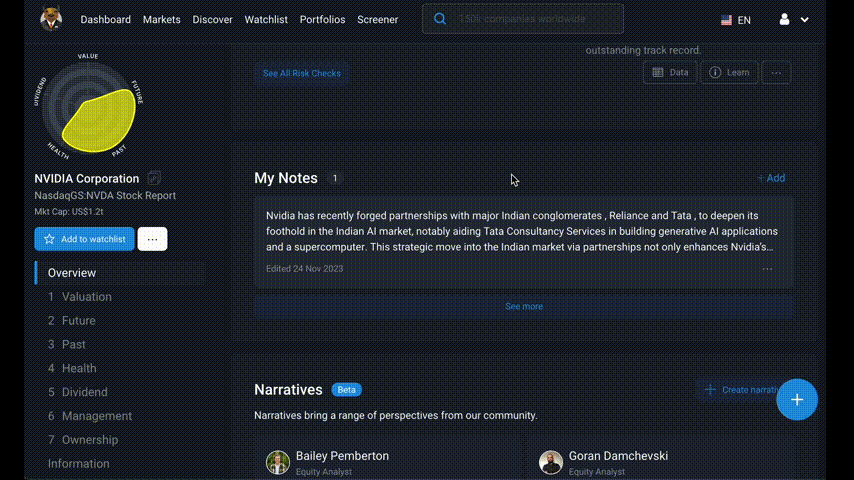Open the Discover menu item
854x480 pixels.
[x=212, y=20]
